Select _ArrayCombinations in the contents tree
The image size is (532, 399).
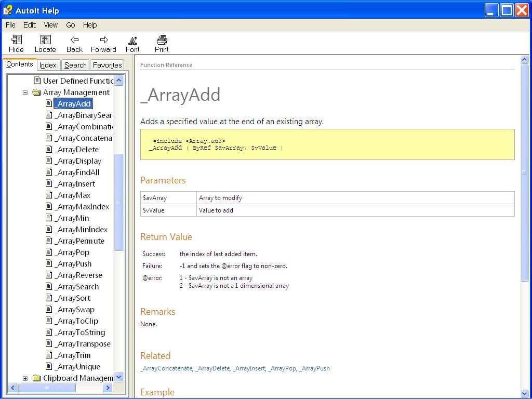pos(84,127)
